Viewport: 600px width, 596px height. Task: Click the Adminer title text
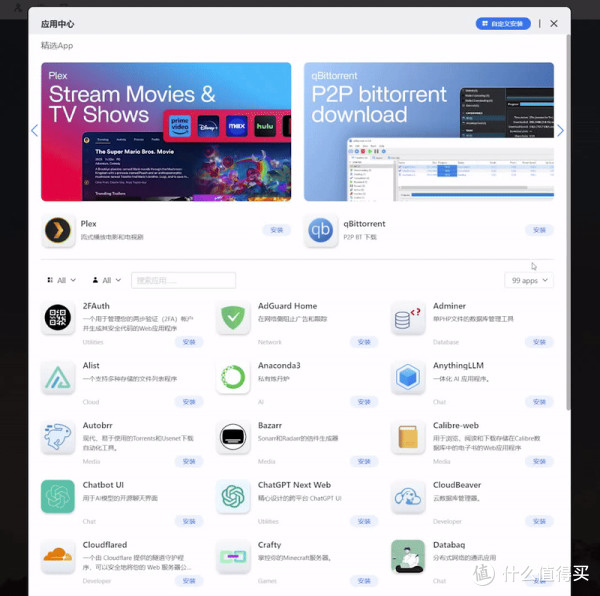click(449, 306)
